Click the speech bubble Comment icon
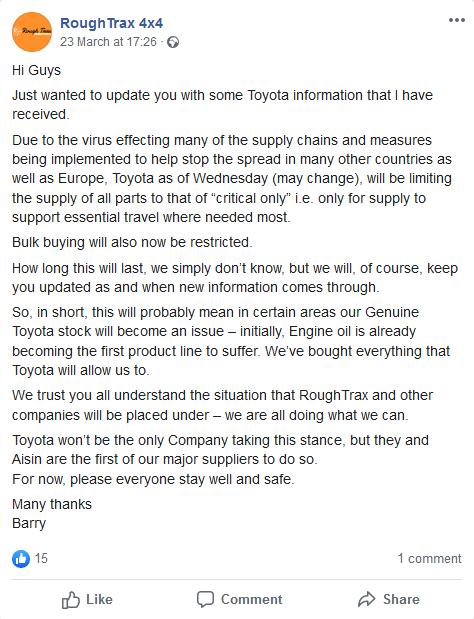The width and height of the screenshot is (474, 619). coord(205,599)
